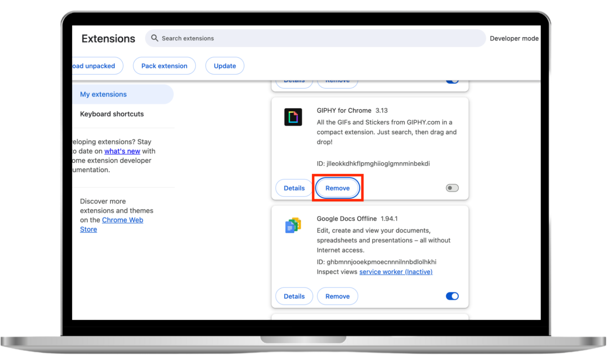
Task: Open Details for Google Docs Offline
Action: click(294, 296)
